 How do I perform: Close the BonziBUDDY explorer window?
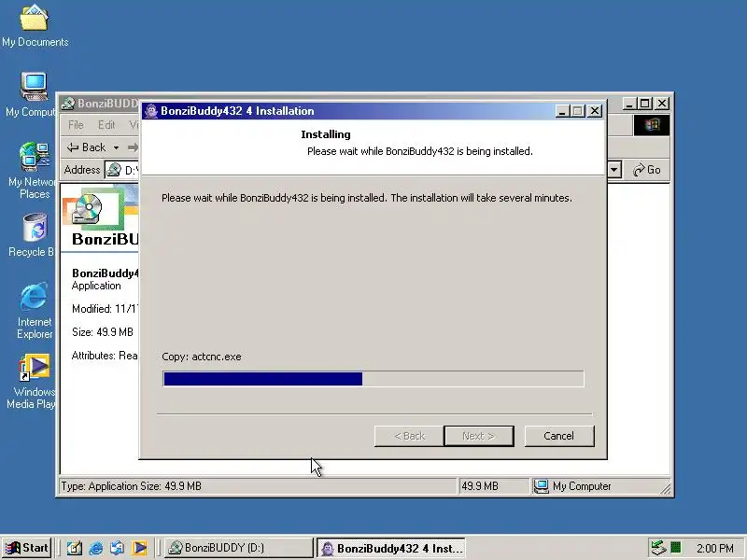[x=662, y=104]
